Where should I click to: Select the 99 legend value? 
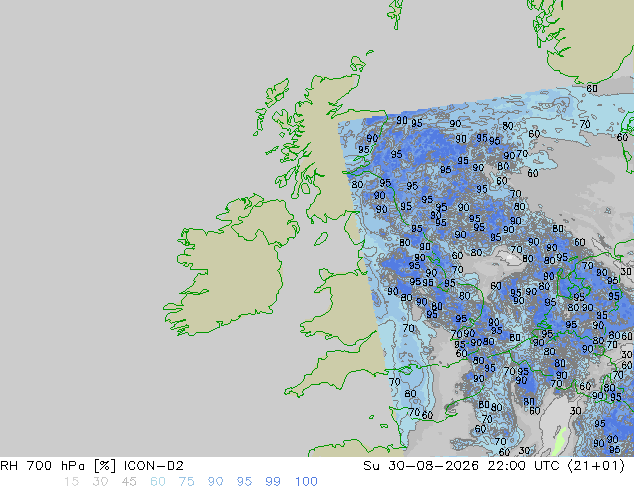pyautogui.click(x=273, y=482)
